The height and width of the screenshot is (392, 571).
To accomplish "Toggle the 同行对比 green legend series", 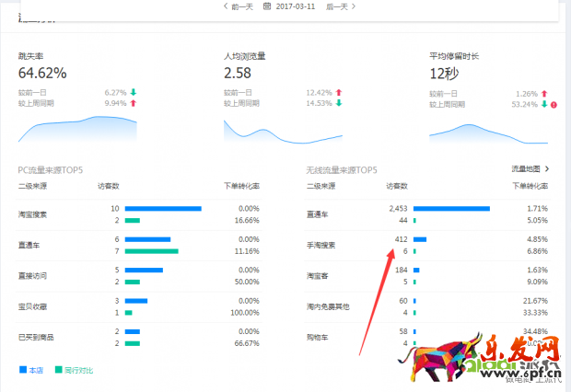I will point(74,370).
